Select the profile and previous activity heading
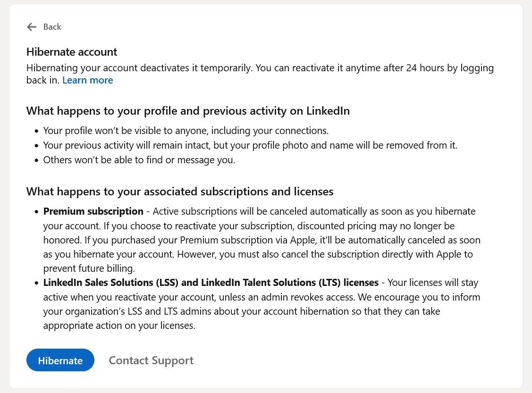The height and width of the screenshot is (393, 532). point(188,110)
